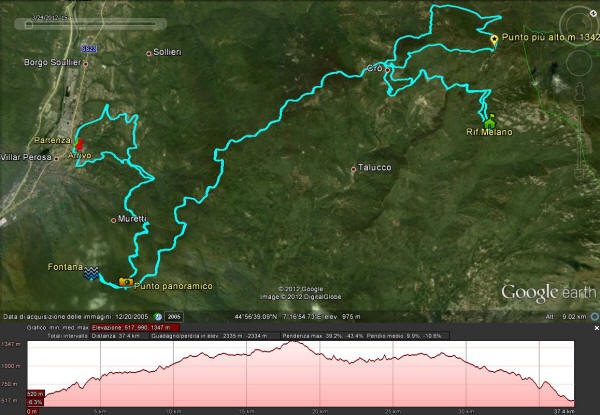This screenshot has width=600, height=415.
Task: Click the elevation peak in the profile
Action: (293, 342)
